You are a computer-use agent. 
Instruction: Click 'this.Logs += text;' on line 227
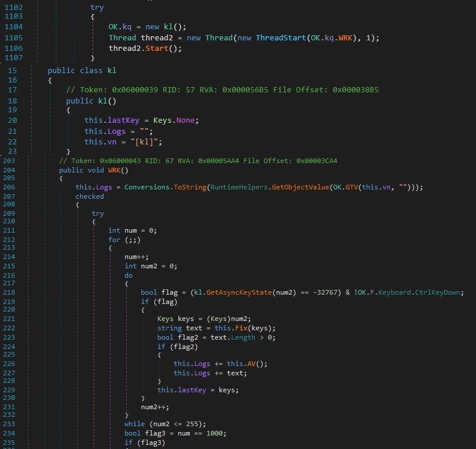pos(210,373)
